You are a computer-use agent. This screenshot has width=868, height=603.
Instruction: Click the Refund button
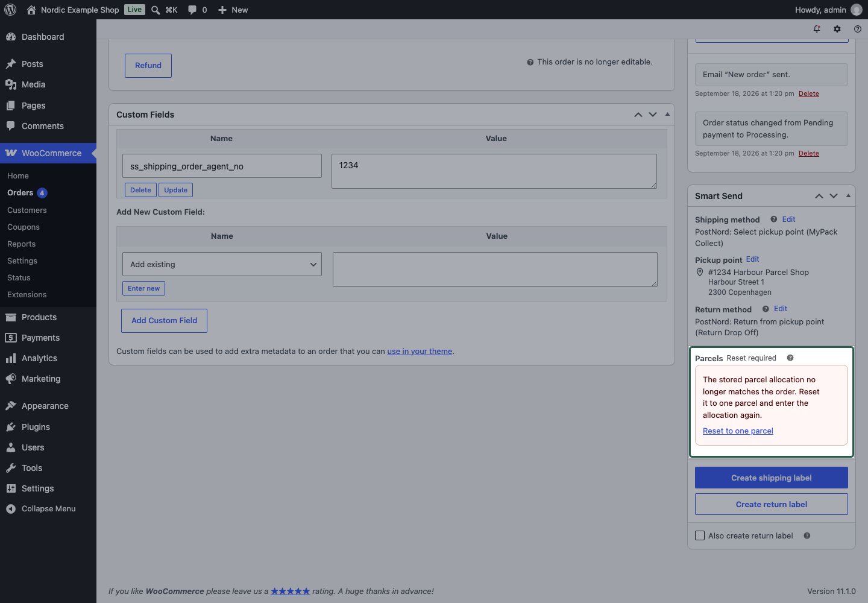pyautogui.click(x=148, y=66)
